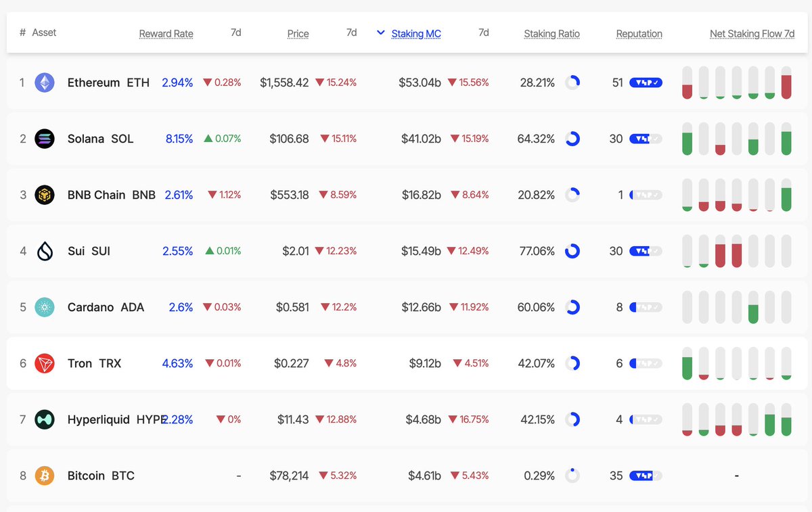Click the Hyperliquid logo icon
The width and height of the screenshot is (812, 512).
[x=44, y=419]
